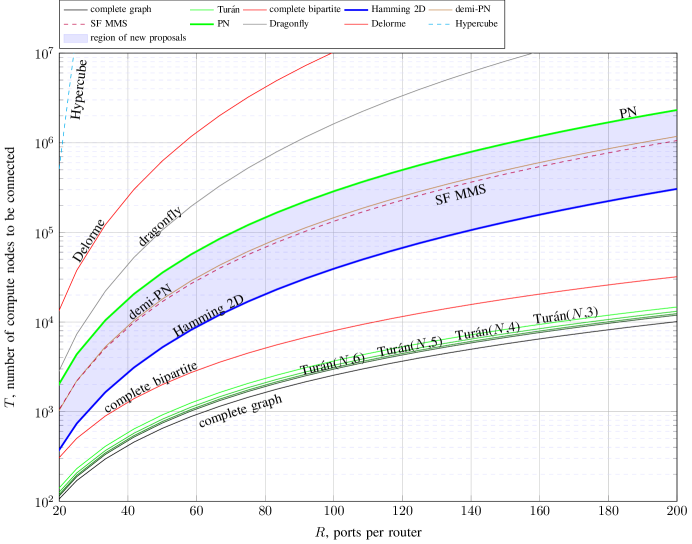Click the 'Delorme' legend entry
Image resolution: width=692 pixels, height=544 pixels.
(375, 24)
